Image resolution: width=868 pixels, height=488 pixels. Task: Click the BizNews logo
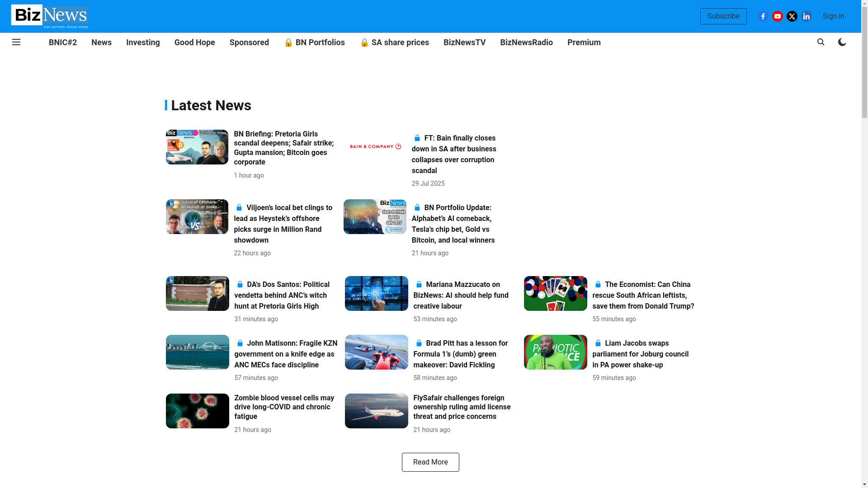tap(50, 16)
